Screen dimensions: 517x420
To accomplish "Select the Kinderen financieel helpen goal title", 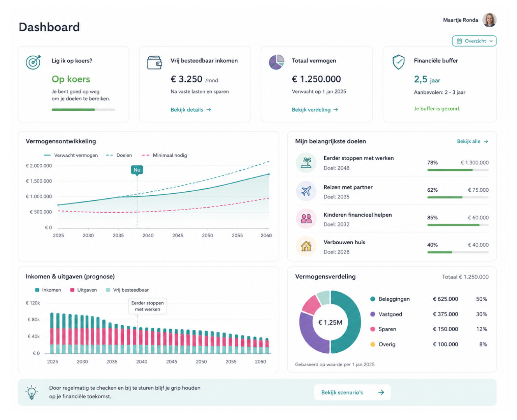I will pyautogui.click(x=358, y=215).
